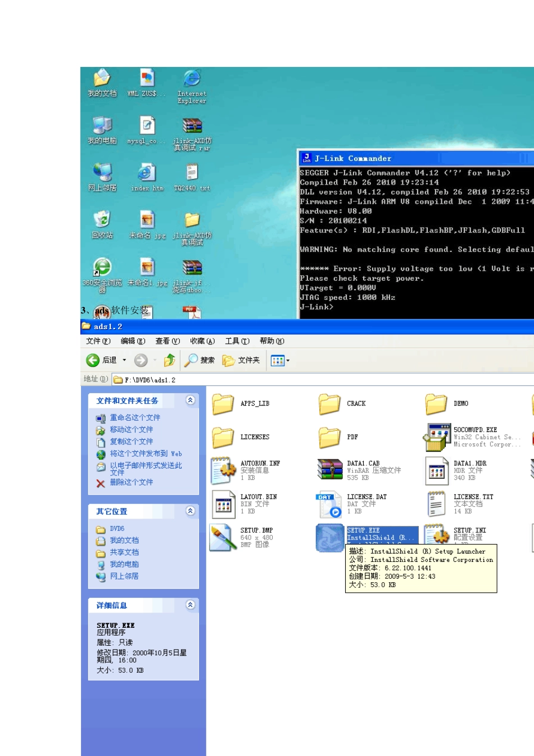This screenshot has width=534, height=756.
Task: Click the Folders (文件夹) toolbar button
Action: (x=241, y=360)
